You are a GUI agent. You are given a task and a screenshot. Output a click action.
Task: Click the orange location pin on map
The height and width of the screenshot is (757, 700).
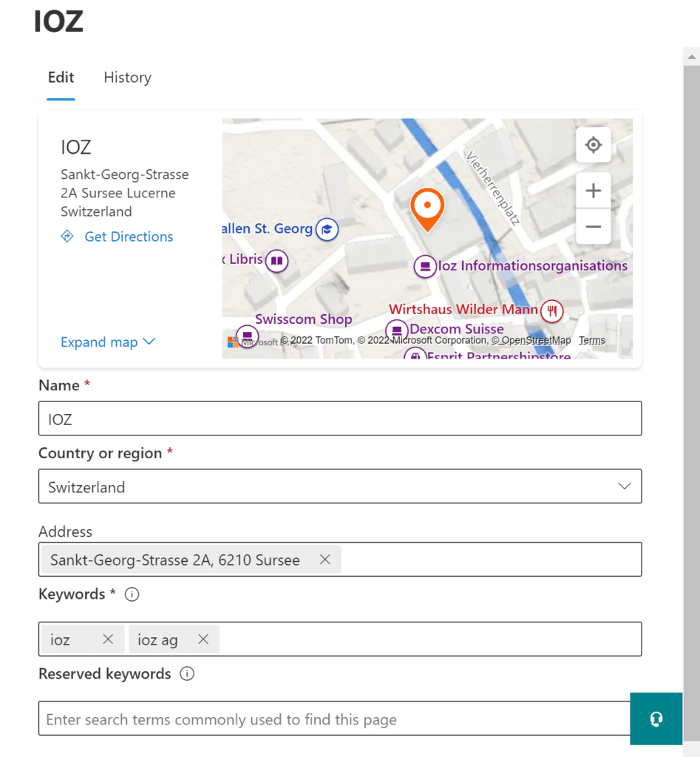pos(427,209)
